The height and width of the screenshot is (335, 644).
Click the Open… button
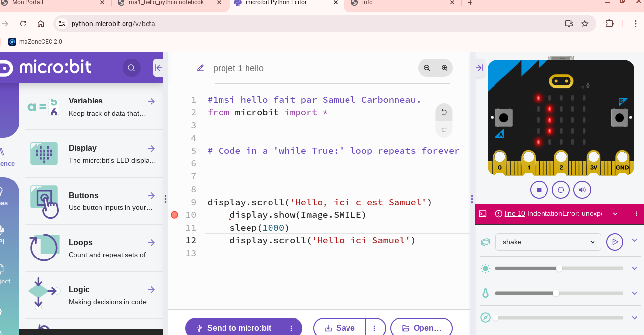421,328
